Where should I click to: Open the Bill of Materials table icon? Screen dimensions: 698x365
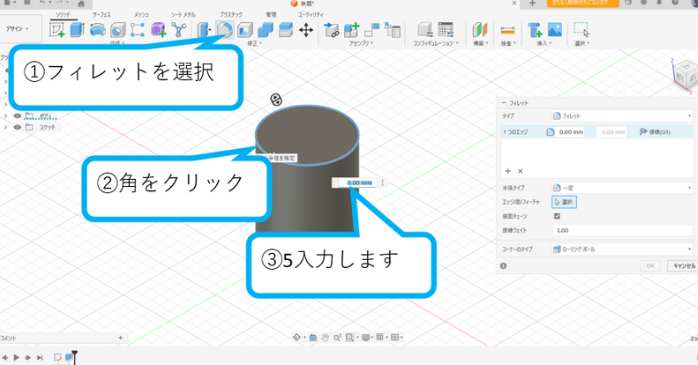tap(392, 30)
